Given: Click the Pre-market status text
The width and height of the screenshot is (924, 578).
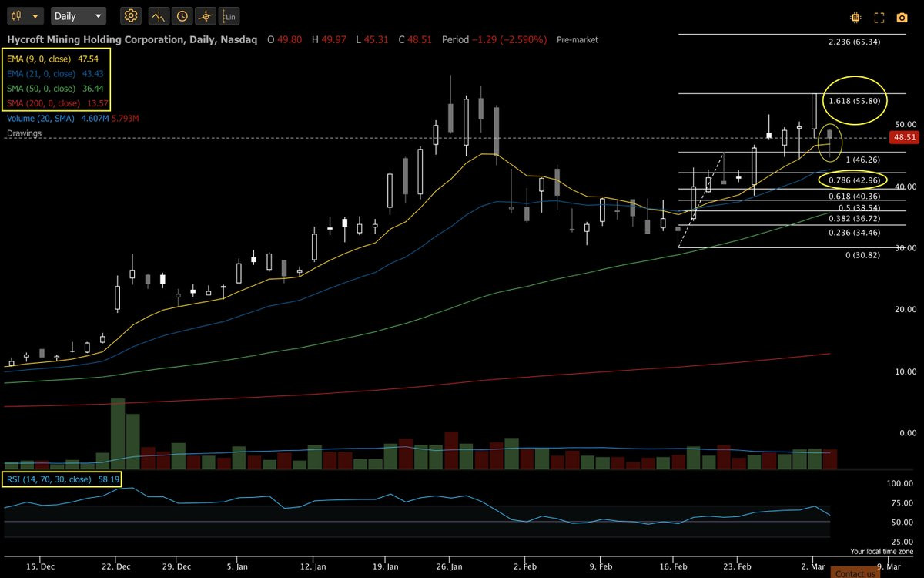Looking at the screenshot, I should coord(577,39).
